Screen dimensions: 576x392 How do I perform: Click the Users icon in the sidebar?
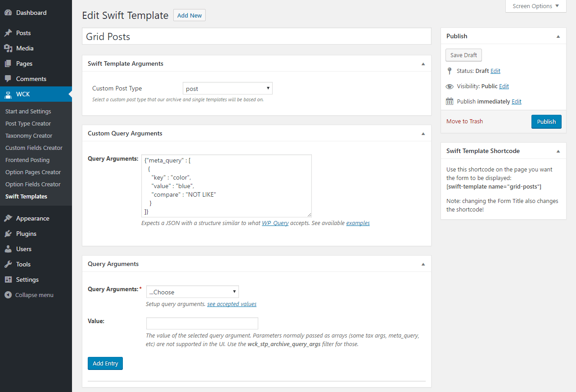[x=9, y=248]
